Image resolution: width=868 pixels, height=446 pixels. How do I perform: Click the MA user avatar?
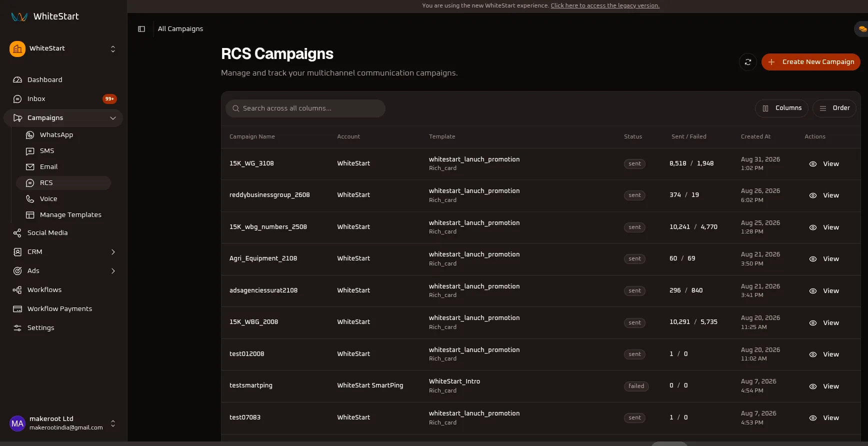click(x=17, y=423)
